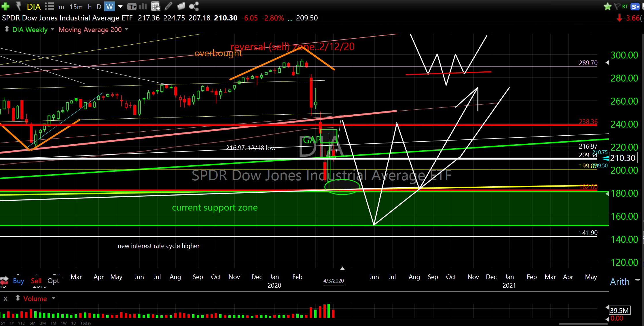The width and height of the screenshot is (644, 326).
Task: Select the YTD range tab
Action: (x=21, y=323)
